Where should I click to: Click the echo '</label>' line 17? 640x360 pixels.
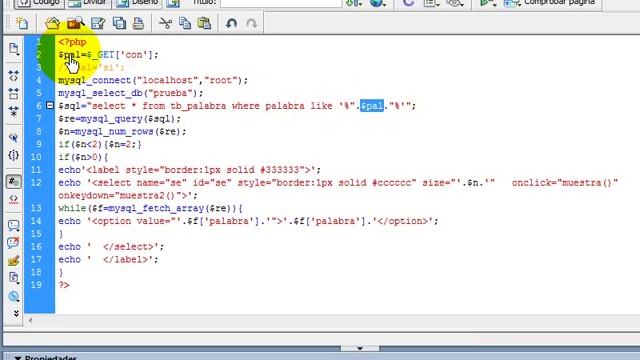pos(108,260)
